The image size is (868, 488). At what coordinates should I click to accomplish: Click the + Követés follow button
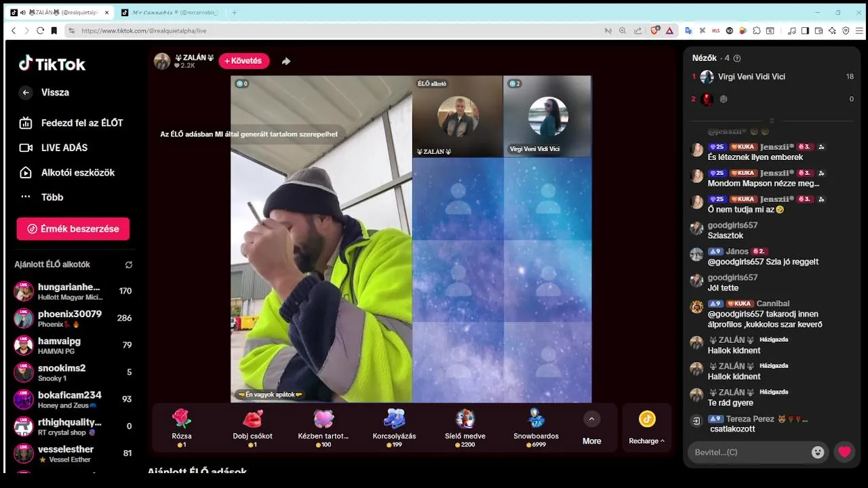coord(243,61)
